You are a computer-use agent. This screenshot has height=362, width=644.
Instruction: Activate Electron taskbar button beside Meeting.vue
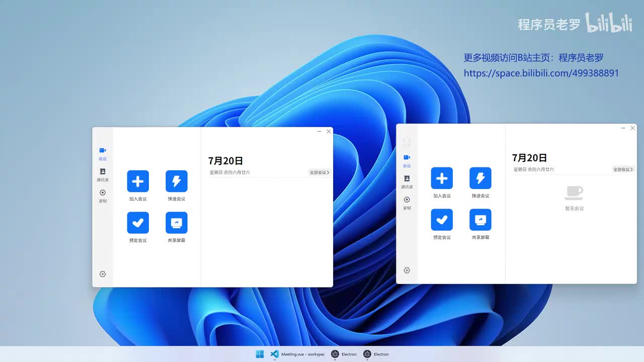point(344,354)
